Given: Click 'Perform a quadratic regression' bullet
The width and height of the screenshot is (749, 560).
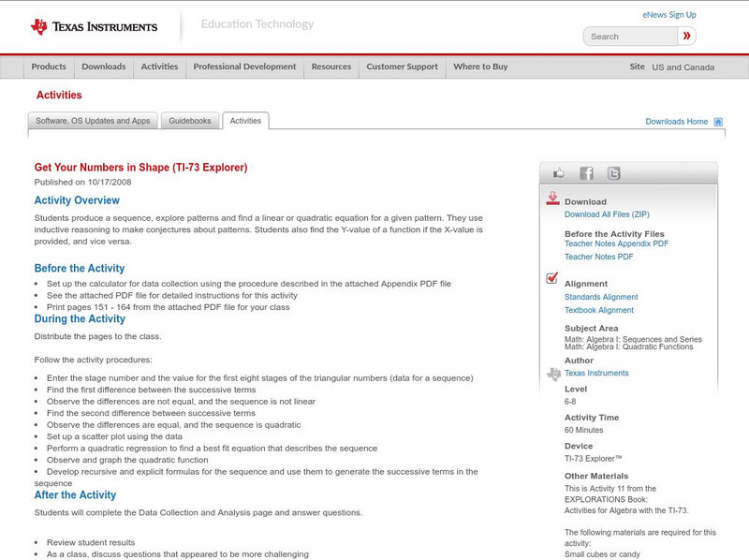Looking at the screenshot, I should [x=213, y=449].
